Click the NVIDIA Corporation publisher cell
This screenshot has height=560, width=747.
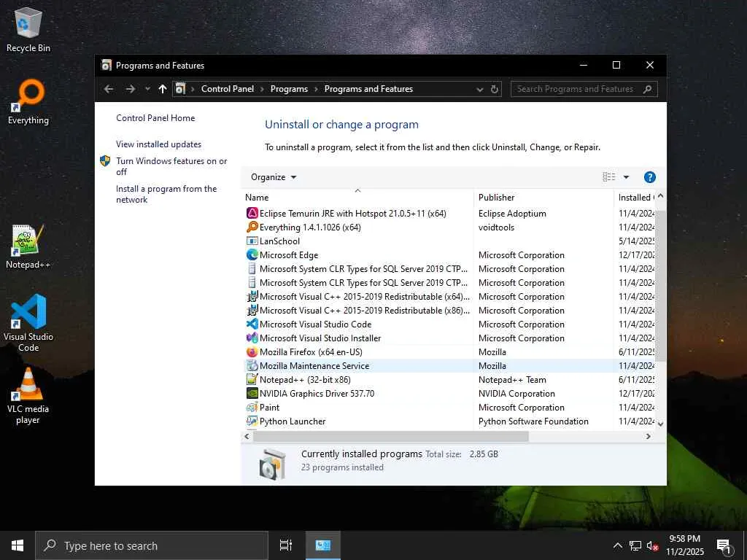(x=516, y=393)
